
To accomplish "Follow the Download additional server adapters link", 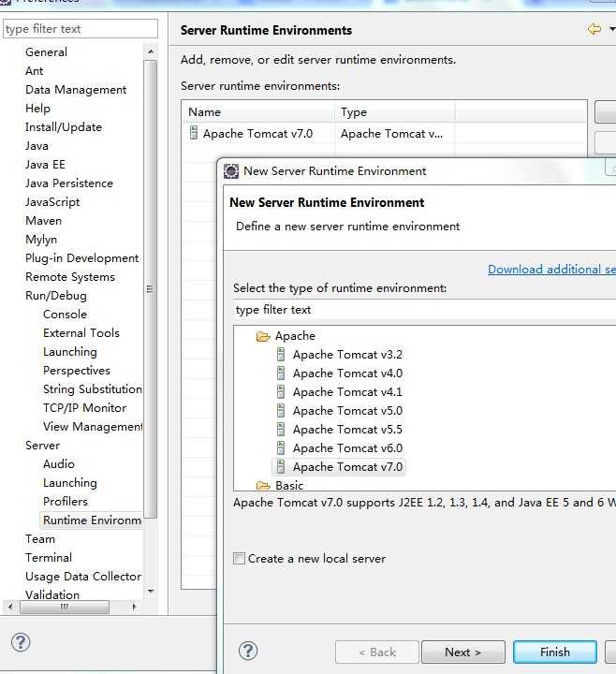I will 551,269.
